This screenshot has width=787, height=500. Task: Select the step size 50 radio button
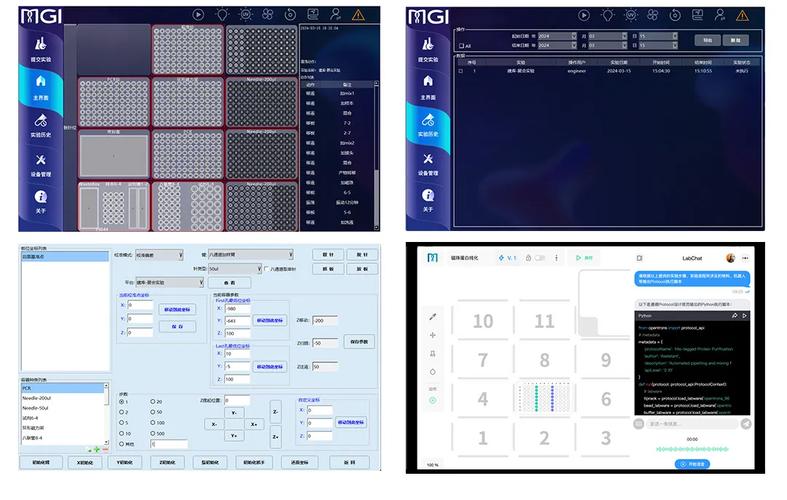tap(153, 412)
